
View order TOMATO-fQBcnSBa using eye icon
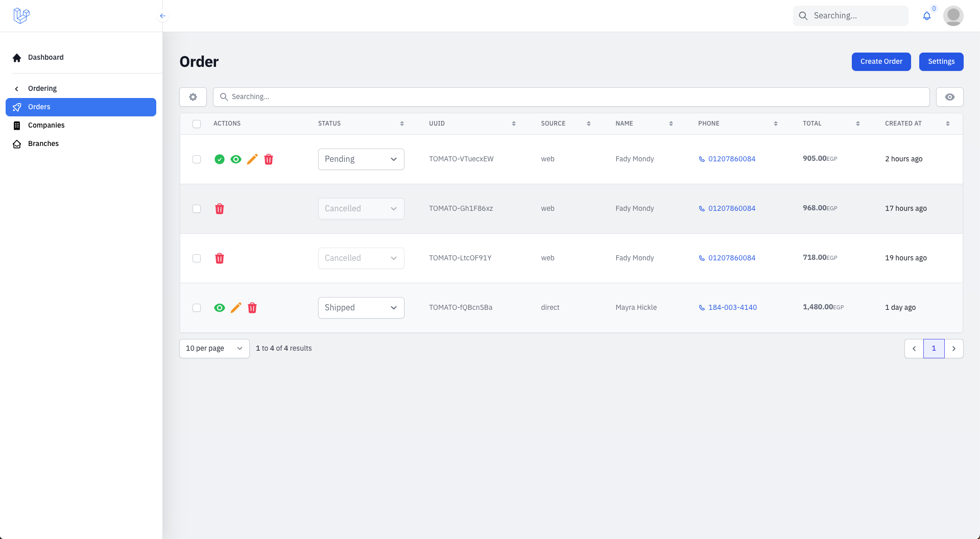pyautogui.click(x=220, y=308)
